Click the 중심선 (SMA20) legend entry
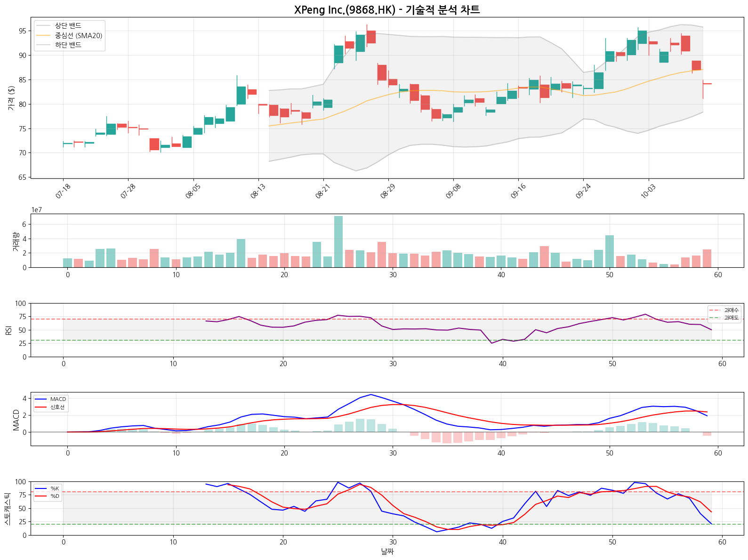Viewport: 748px width, 560px height. coord(78,35)
